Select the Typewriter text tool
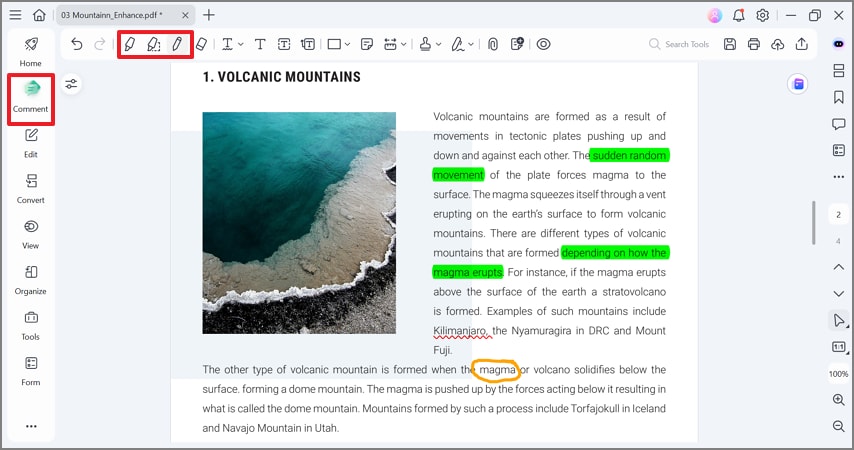Image resolution: width=854 pixels, height=450 pixels. (260, 44)
